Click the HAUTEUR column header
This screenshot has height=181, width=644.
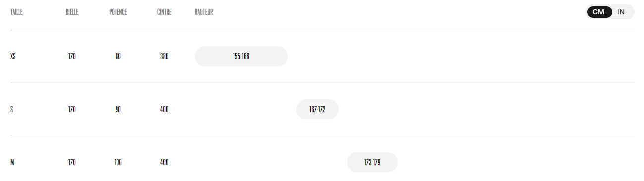(204, 12)
